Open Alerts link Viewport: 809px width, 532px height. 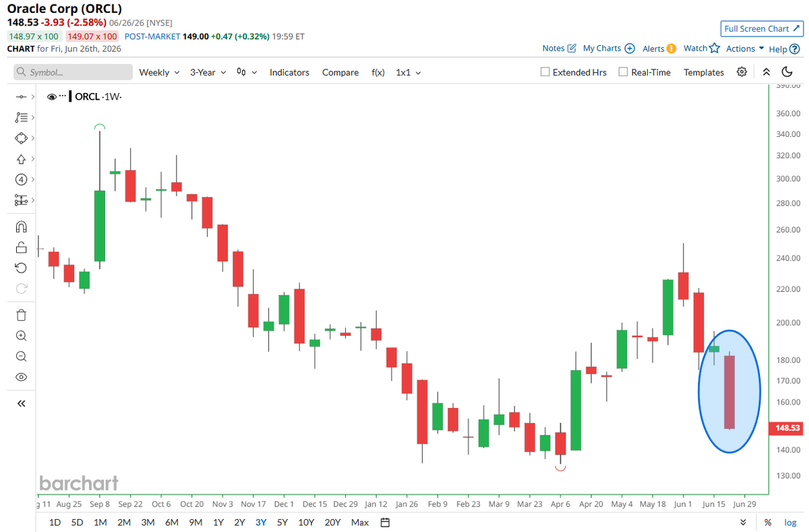(x=659, y=49)
